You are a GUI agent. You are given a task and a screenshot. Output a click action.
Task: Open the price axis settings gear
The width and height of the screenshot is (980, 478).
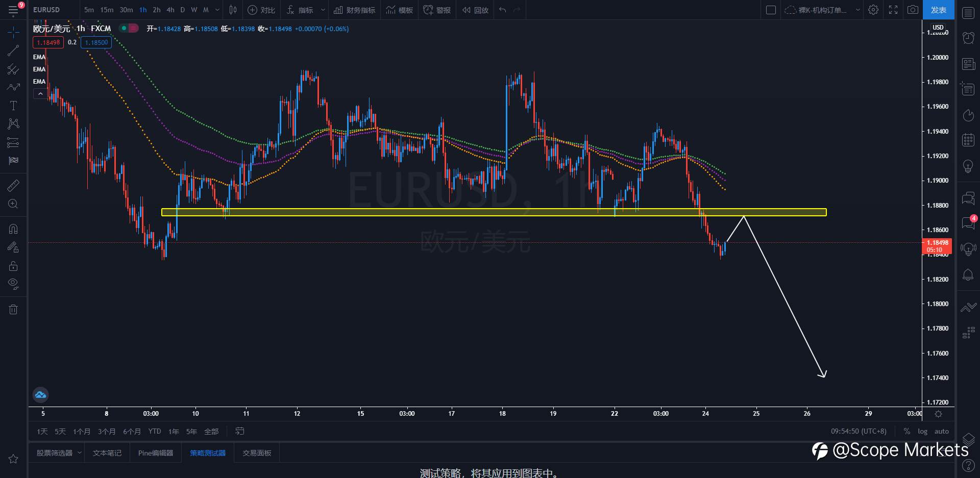coord(938,414)
